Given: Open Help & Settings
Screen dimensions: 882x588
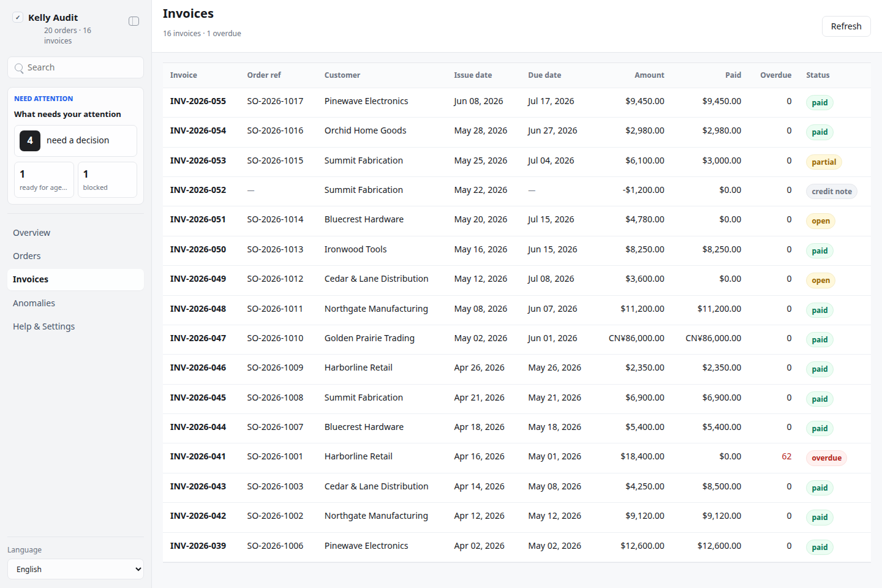Looking at the screenshot, I should (76, 326).
